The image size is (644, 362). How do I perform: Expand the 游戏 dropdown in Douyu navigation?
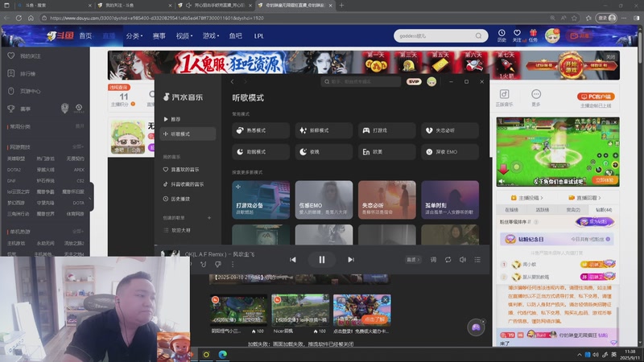coord(210,36)
